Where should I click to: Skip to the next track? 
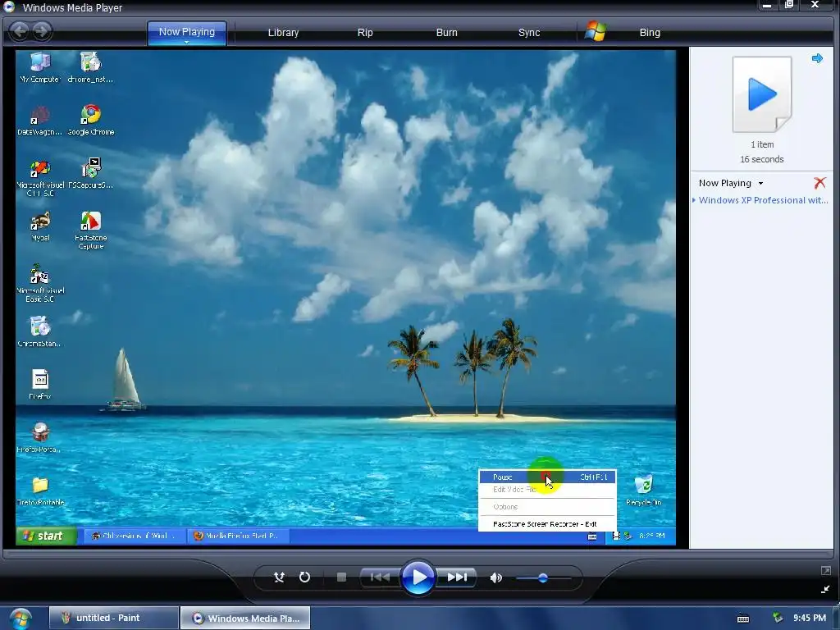coord(456,577)
